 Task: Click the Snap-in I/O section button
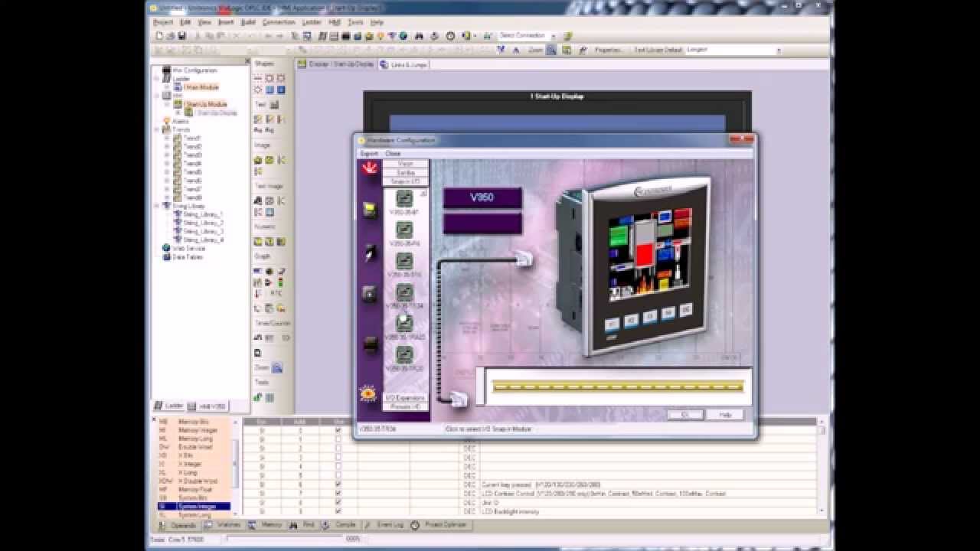click(405, 181)
